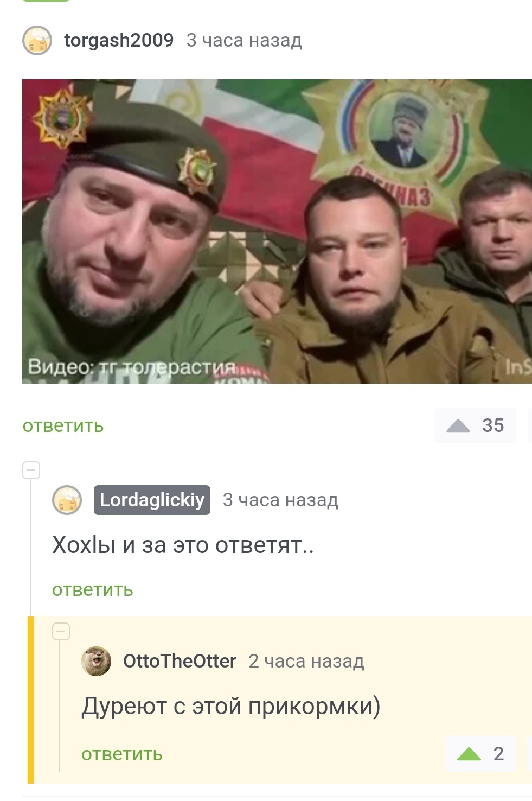Screen dimensions: 532x801
Task: Click the comment text 'Дуреют с этой прикормки)'
Action: tap(231, 706)
